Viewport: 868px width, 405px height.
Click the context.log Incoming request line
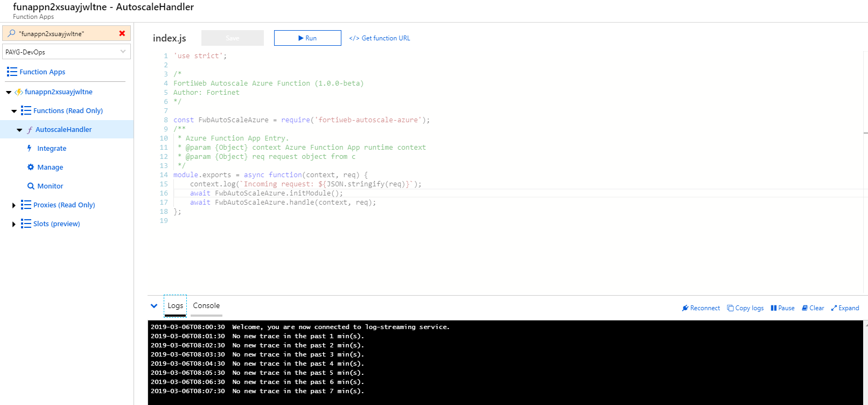coord(305,184)
